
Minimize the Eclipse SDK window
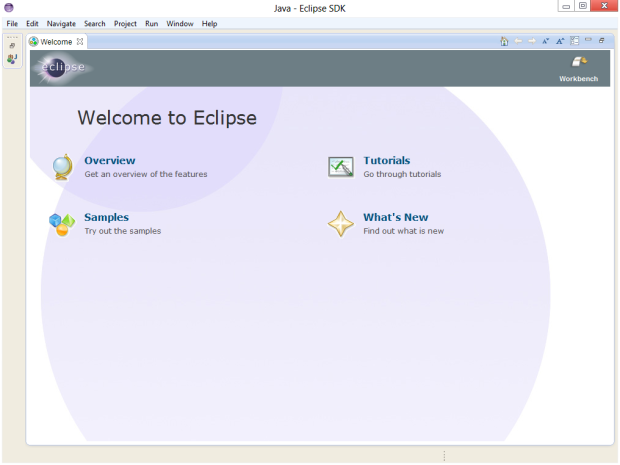click(x=566, y=6)
